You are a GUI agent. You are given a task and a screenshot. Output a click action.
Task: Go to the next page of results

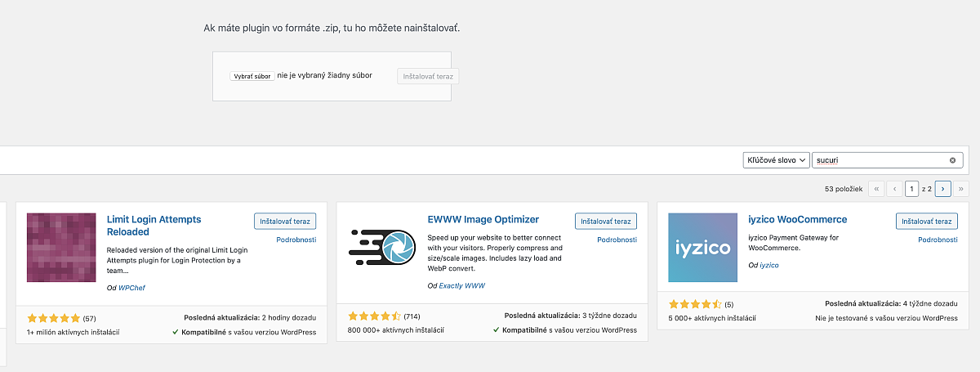click(x=943, y=189)
